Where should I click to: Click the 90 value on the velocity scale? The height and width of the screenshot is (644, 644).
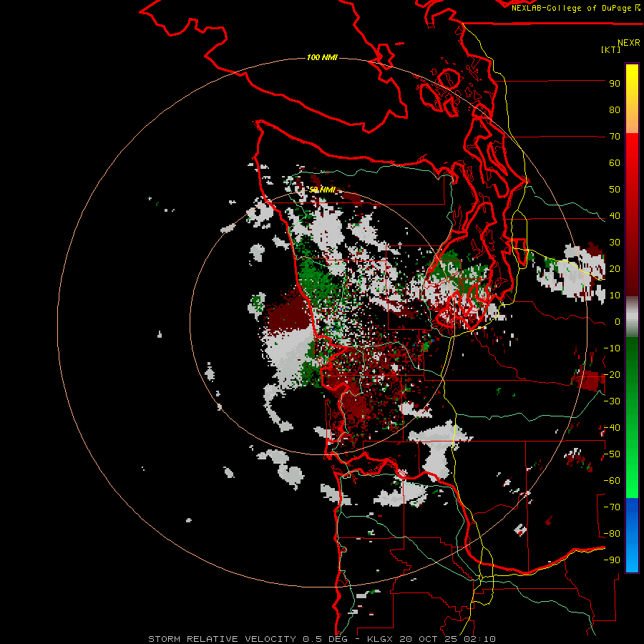point(615,84)
